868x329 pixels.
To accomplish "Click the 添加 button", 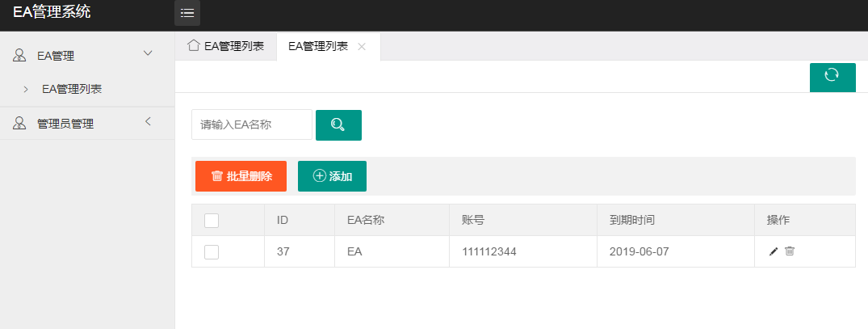I will tap(332, 176).
